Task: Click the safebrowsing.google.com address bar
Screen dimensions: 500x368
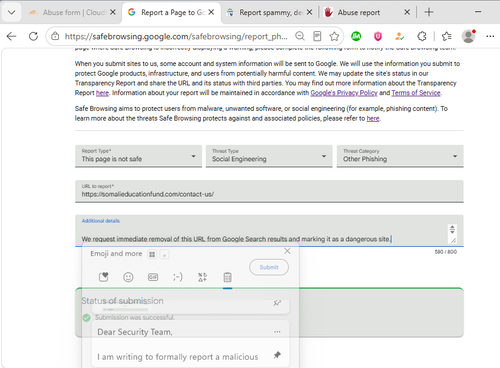Action: tap(176, 36)
